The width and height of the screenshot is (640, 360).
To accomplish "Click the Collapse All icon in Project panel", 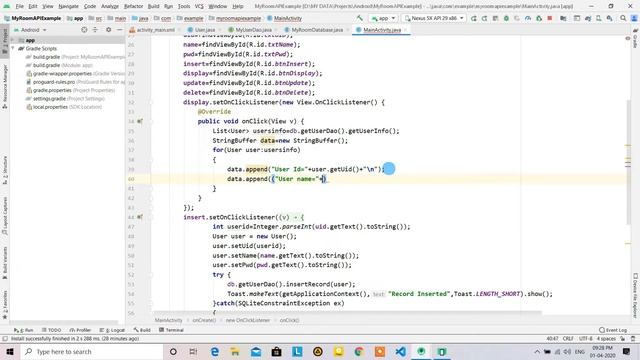I will 95,30.
